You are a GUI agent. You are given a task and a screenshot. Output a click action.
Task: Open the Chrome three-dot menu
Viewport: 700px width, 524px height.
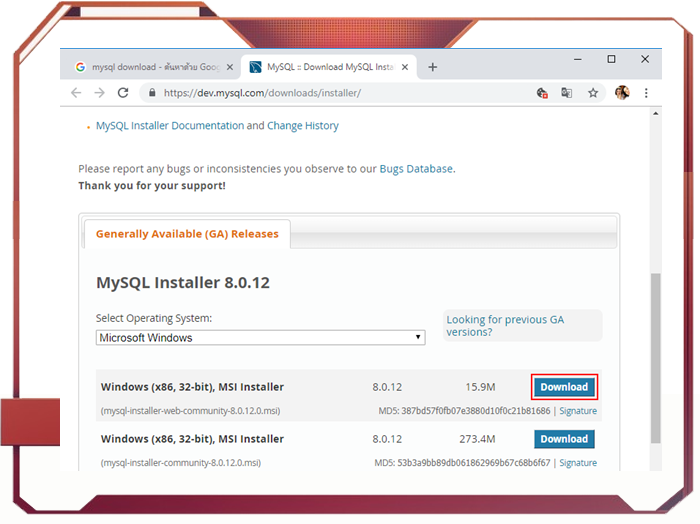click(646, 93)
